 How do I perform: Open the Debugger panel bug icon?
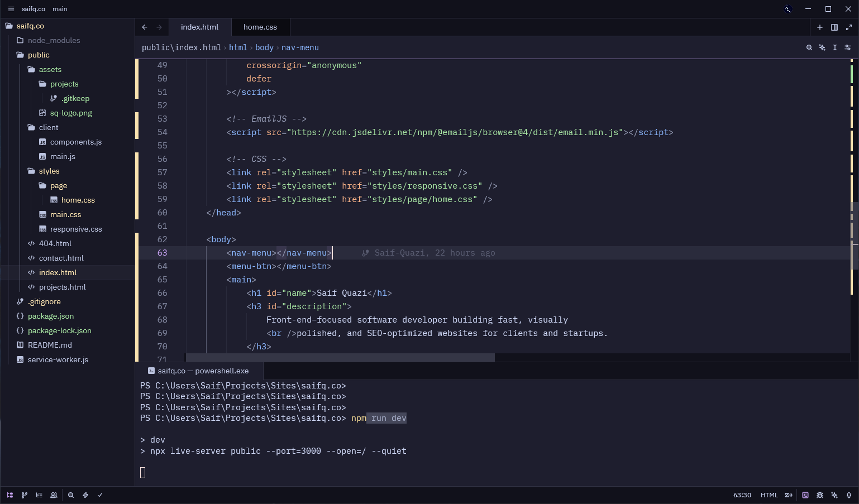click(x=820, y=495)
